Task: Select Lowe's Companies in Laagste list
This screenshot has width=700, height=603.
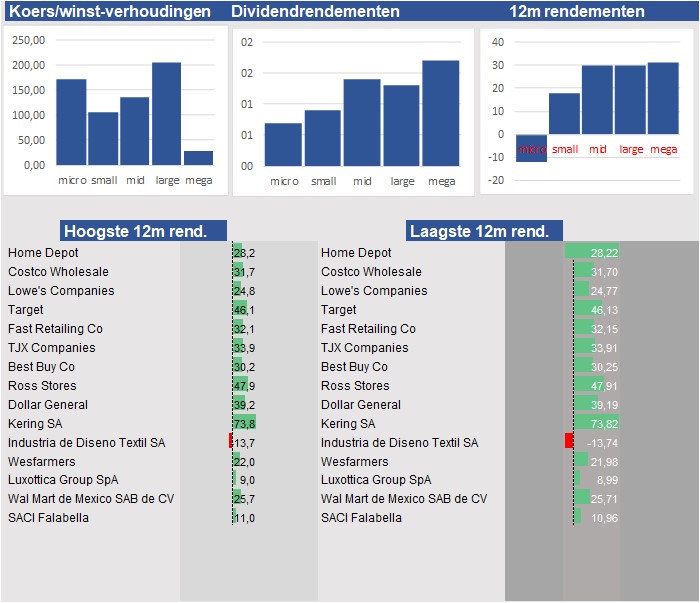Action: [x=374, y=291]
